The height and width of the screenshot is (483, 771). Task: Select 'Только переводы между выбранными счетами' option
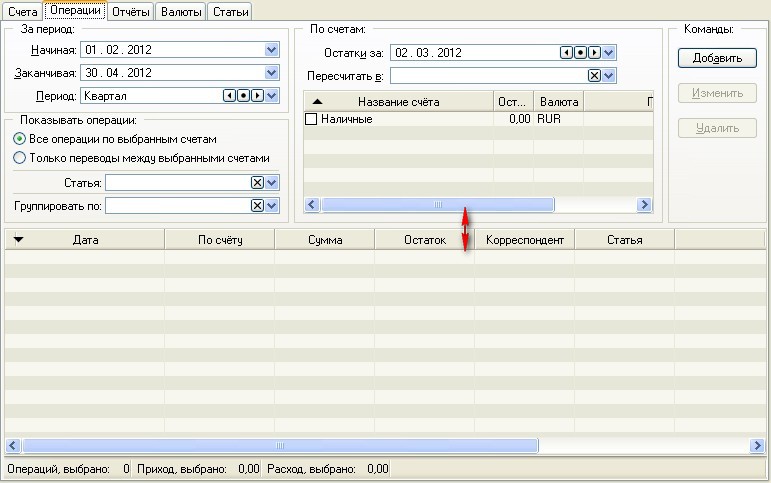(x=20, y=158)
